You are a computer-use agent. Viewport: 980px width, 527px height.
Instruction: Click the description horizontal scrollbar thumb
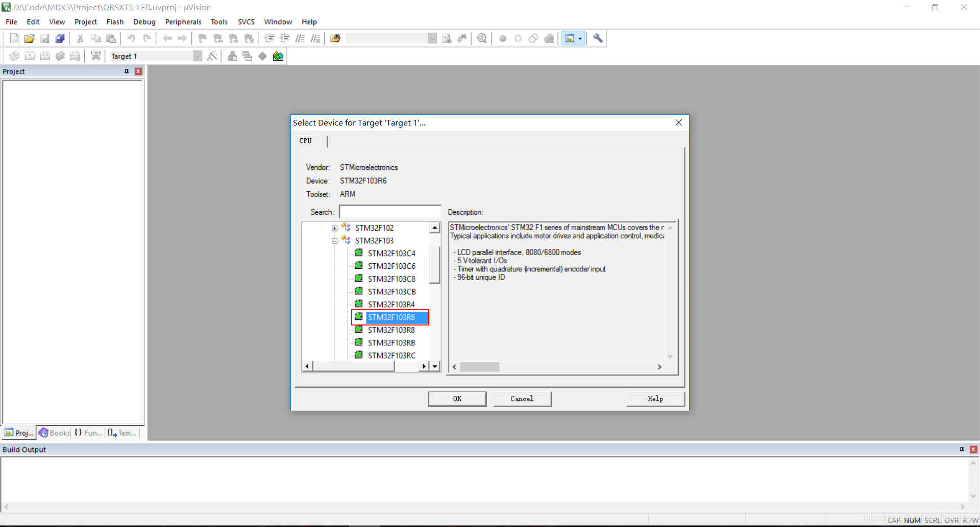479,367
